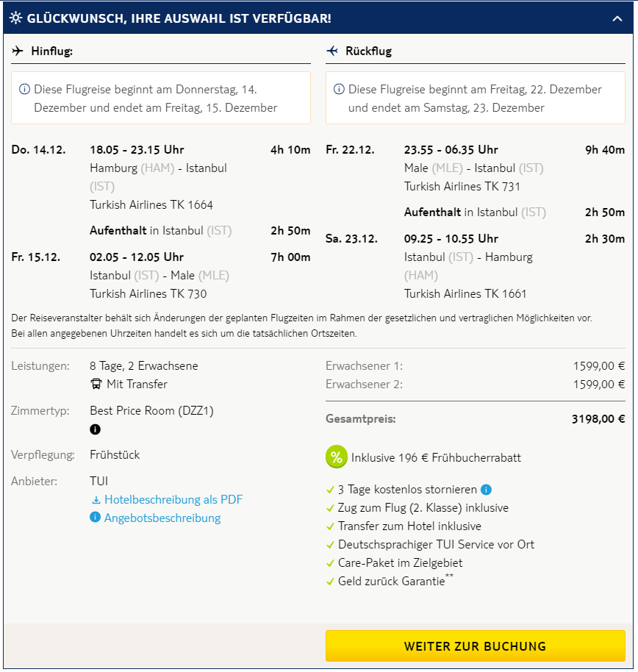Click the Hinflug departing airplane icon
The height and width of the screenshot is (672, 638).
[x=18, y=51]
